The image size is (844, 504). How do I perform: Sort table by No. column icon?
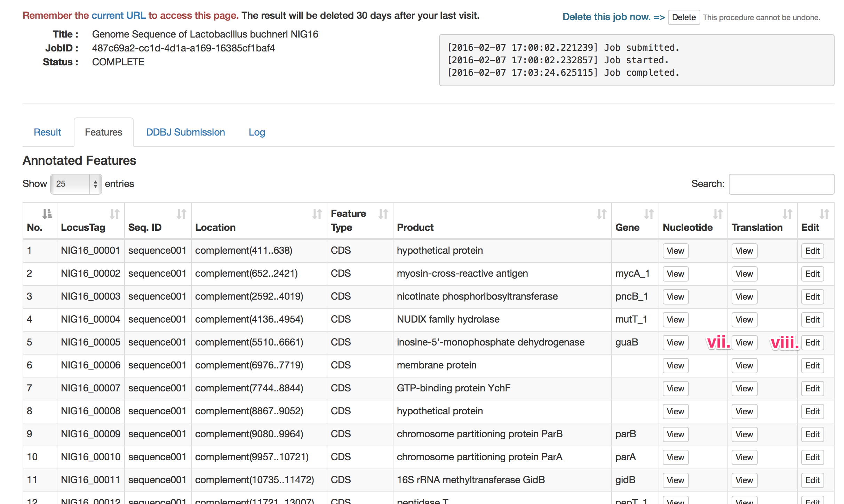(x=47, y=214)
